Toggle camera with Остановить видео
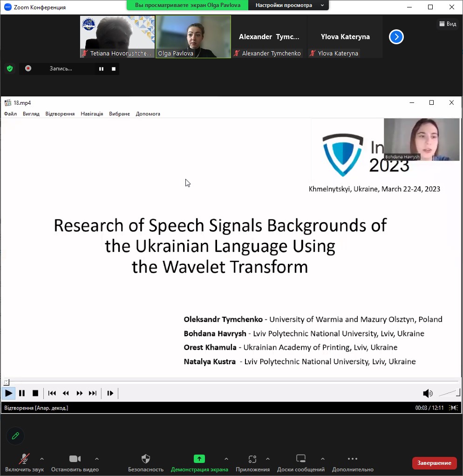 tap(75, 459)
